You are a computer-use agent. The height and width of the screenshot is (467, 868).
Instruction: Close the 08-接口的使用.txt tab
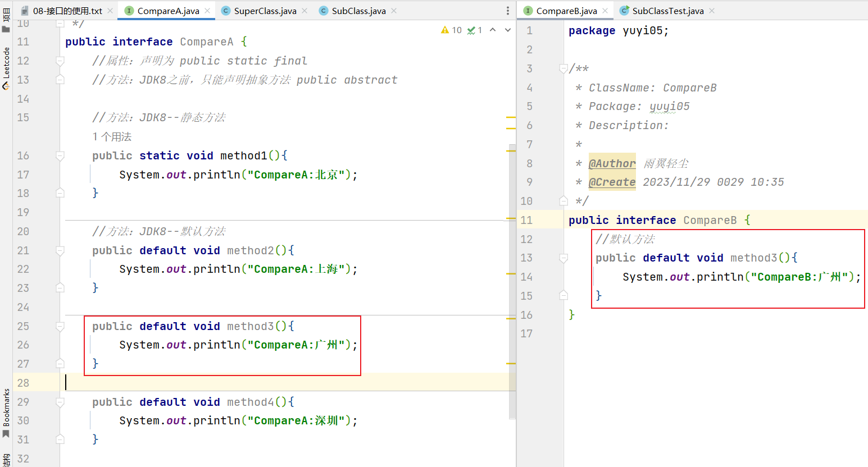pos(110,11)
